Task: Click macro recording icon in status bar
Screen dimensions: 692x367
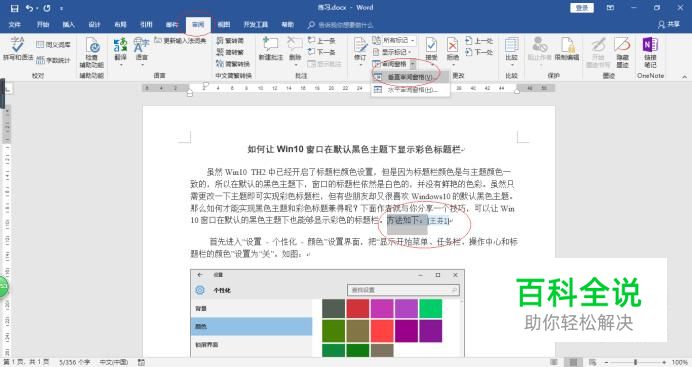Action: pos(141,362)
